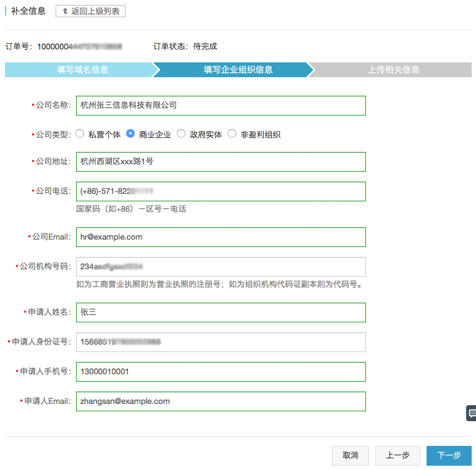The image size is (476, 470).
Task: Pick the 非盈利组织 radio button
Action: click(232, 133)
